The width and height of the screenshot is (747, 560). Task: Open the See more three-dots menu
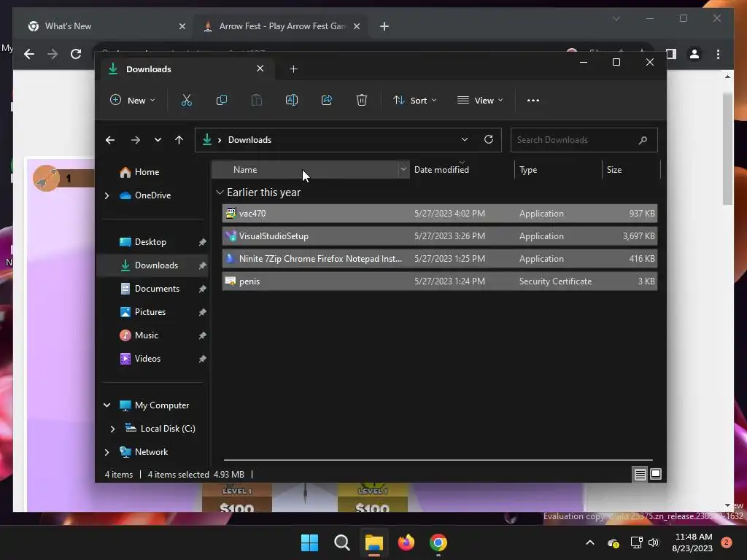coord(533,101)
